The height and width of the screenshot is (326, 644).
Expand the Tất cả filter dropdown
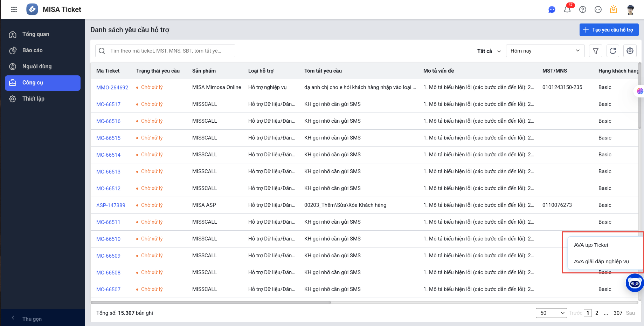point(489,51)
